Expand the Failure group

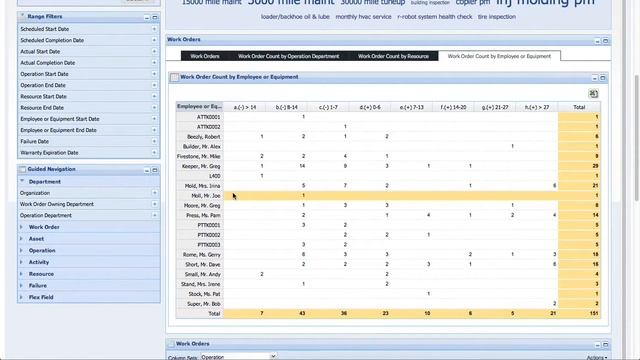[x=22, y=286]
